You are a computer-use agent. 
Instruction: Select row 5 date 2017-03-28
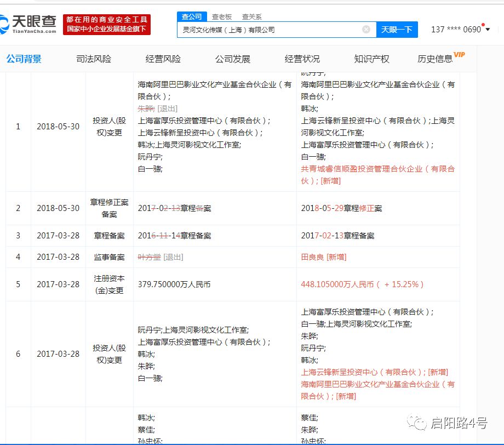pos(58,284)
